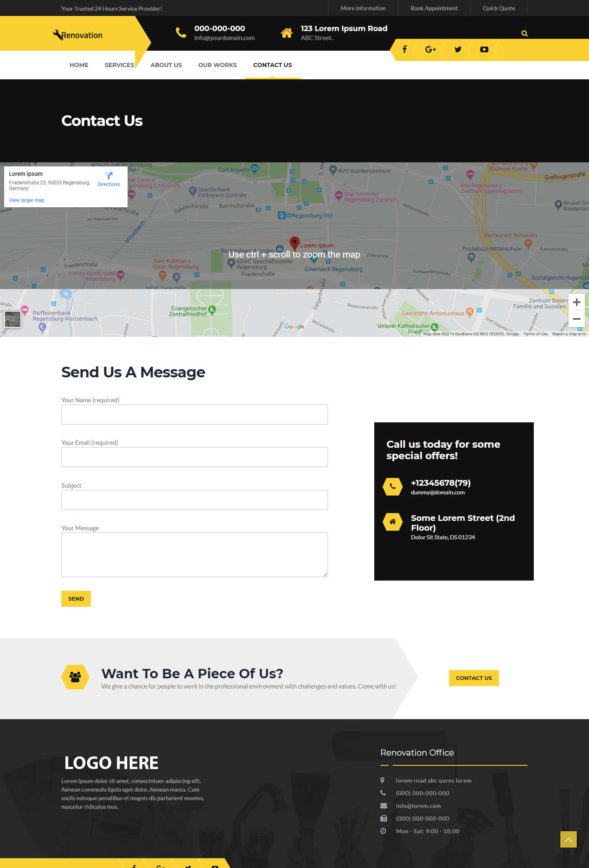Screen dimensions: 589x868
Task: Open the Google Plus social icon
Action: (x=430, y=49)
